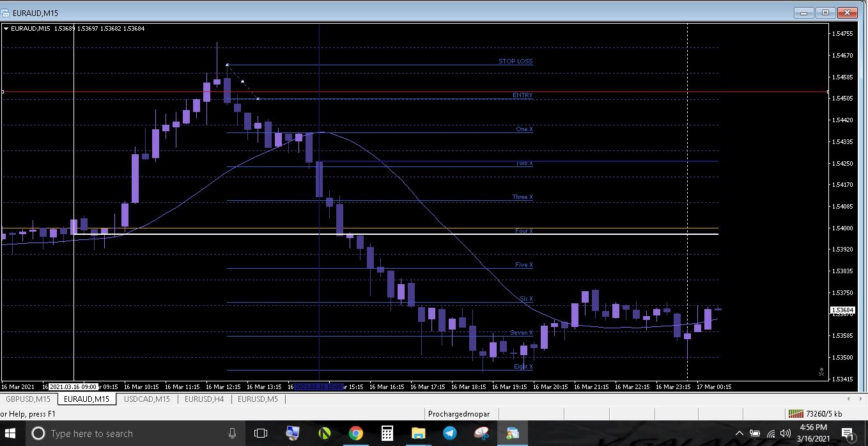Launch Google Chrome from taskbar
This screenshot has height=446, width=868.
tap(356, 433)
